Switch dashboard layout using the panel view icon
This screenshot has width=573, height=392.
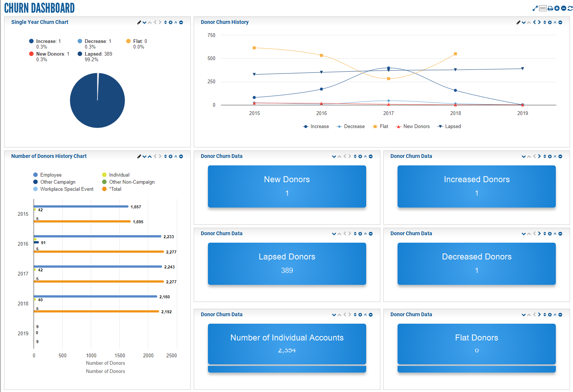(542, 8)
